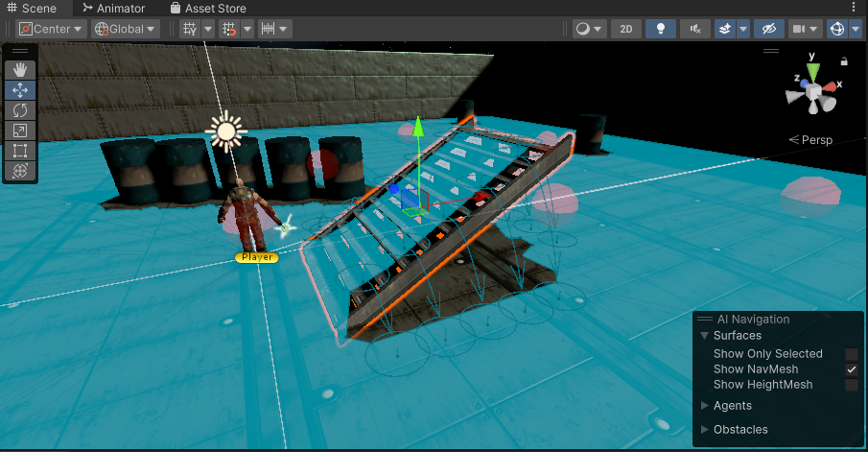
Task: Select the Transform tool
Action: (20, 171)
